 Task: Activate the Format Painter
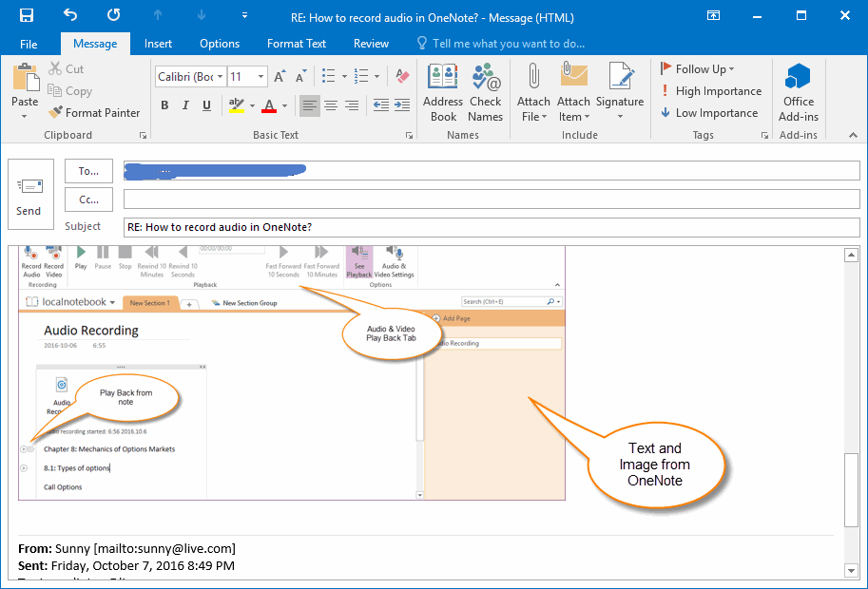[94, 113]
